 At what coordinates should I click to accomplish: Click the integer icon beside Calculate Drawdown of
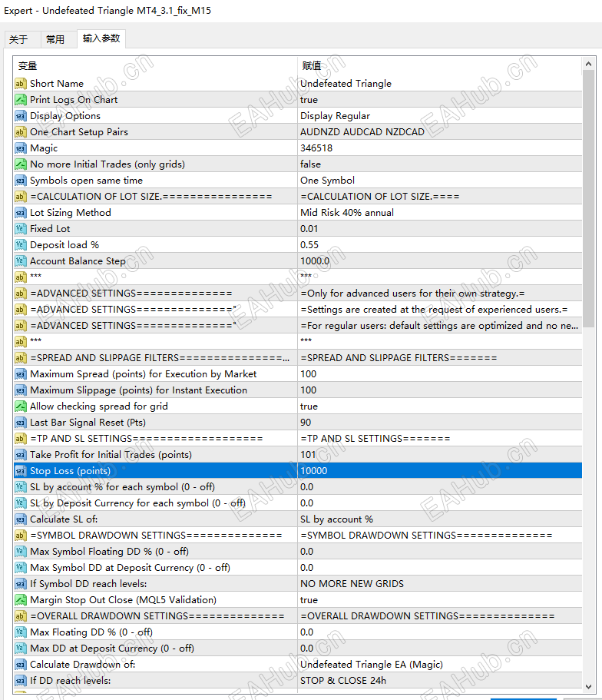(21, 665)
